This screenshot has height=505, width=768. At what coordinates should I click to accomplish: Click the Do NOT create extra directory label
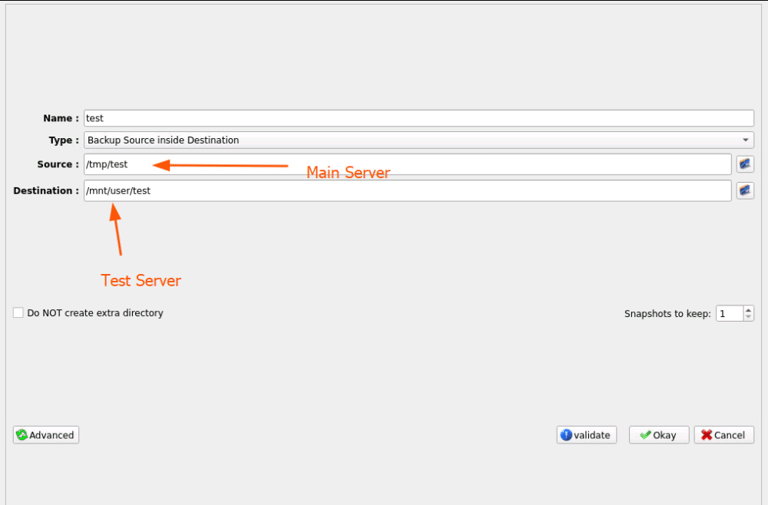click(95, 313)
